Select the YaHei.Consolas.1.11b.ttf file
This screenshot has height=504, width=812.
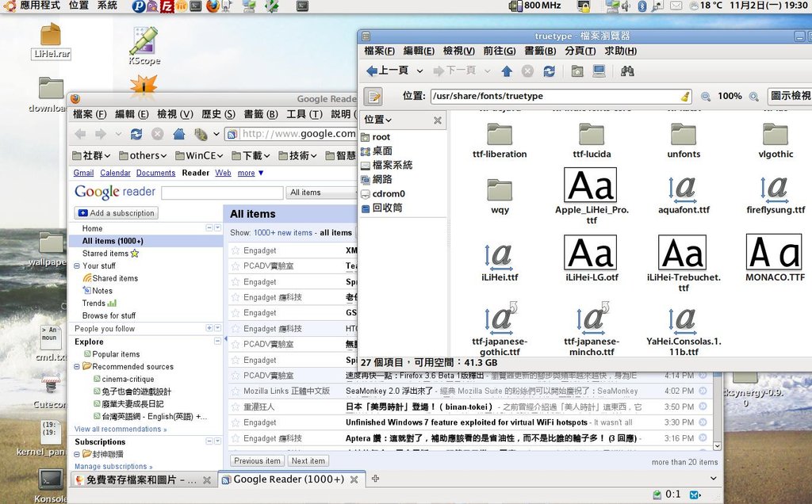tap(684, 331)
